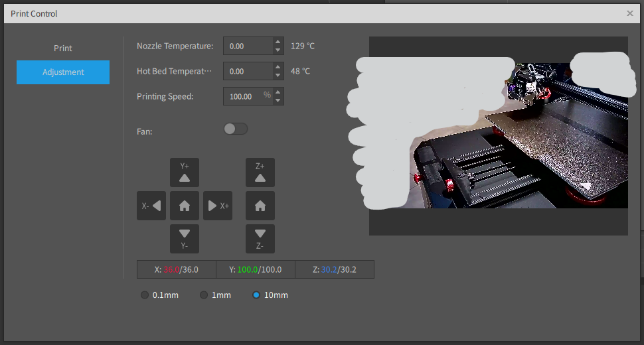Raise the Z axis with Z+
644x345 pixels.
coord(260,172)
